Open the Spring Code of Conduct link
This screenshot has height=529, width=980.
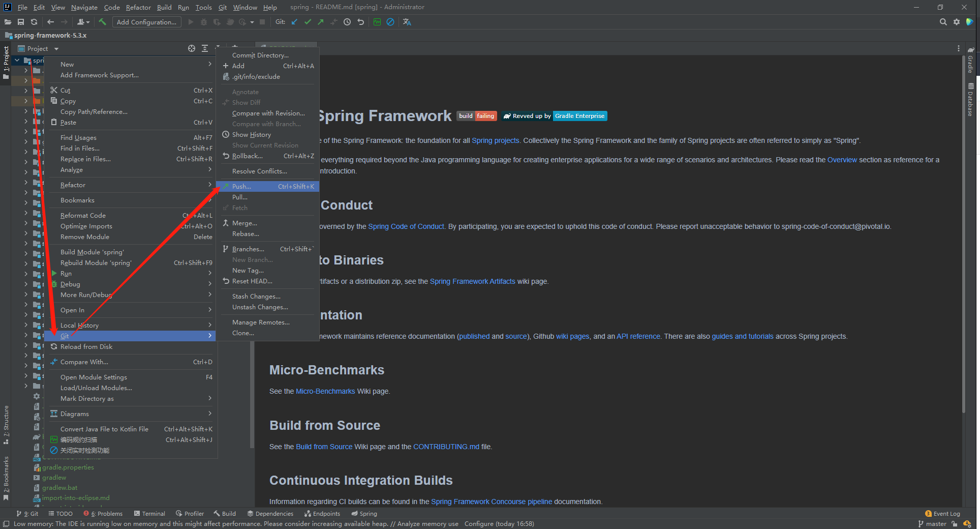pos(406,226)
